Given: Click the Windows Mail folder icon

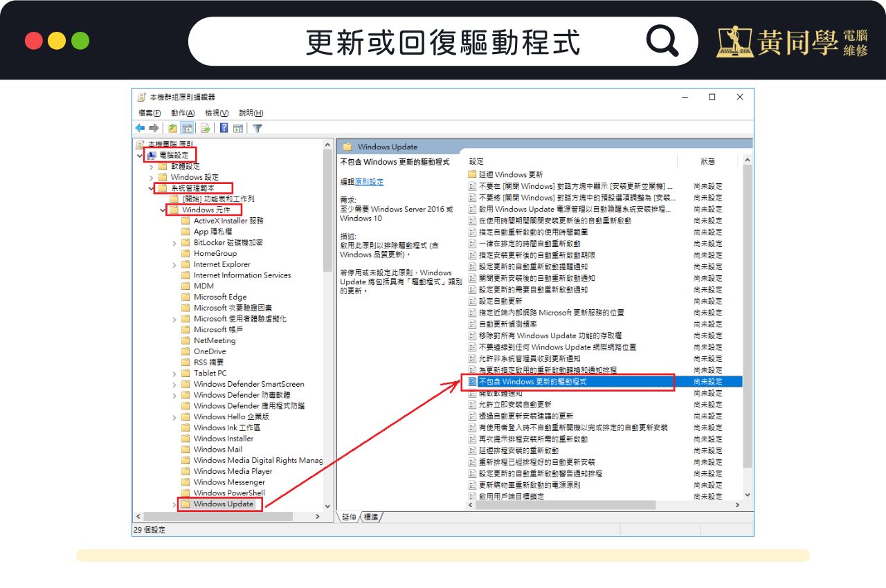Looking at the screenshot, I should point(186,450).
